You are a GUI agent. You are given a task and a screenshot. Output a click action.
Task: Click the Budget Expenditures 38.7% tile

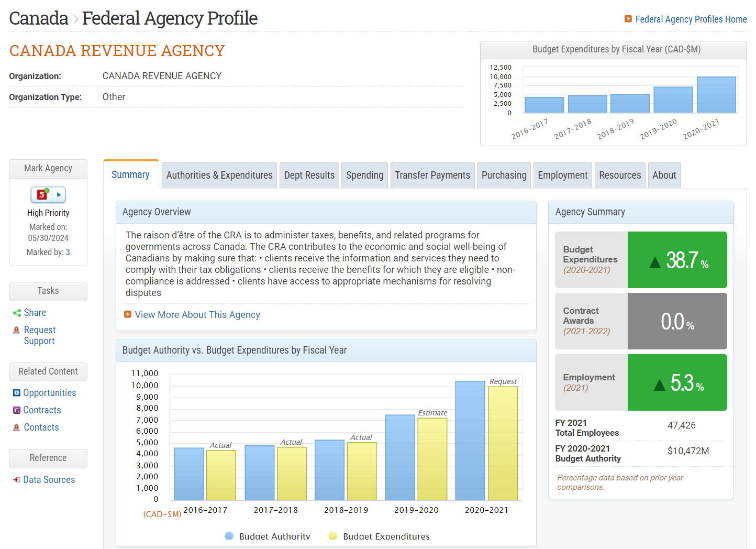pos(641,260)
